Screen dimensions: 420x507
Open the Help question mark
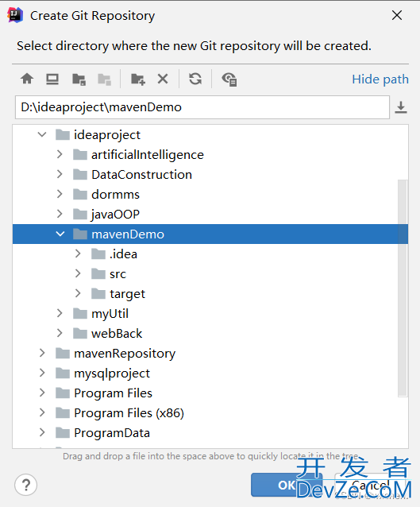[x=26, y=485]
